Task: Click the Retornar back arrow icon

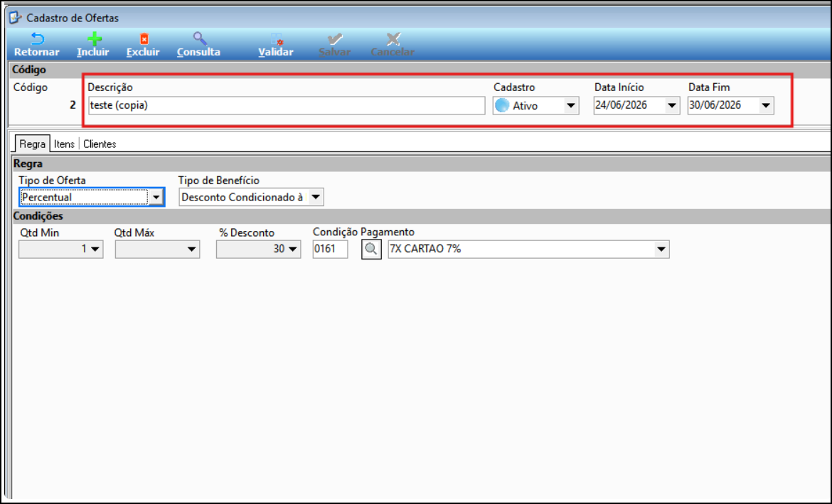Action: pos(37,38)
